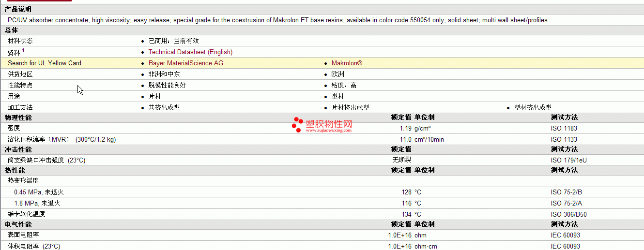
Task: Click the 加工方法 row label
Action: [20, 107]
